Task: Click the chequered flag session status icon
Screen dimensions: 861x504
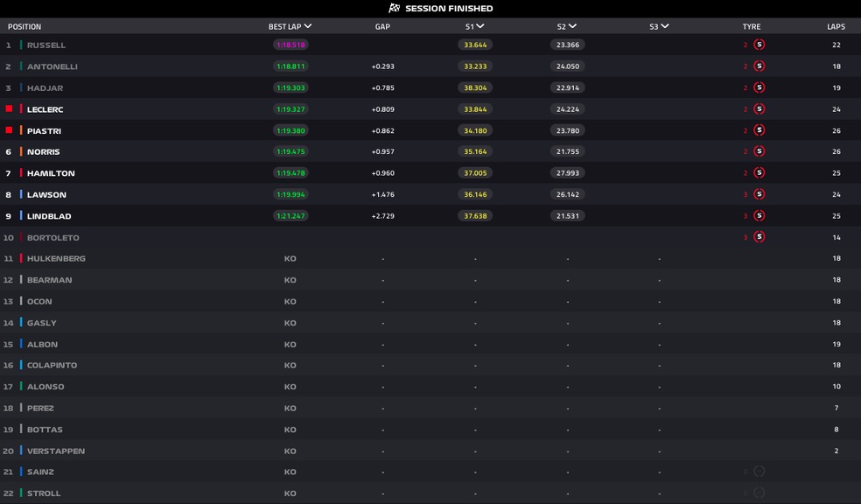Action: (395, 8)
